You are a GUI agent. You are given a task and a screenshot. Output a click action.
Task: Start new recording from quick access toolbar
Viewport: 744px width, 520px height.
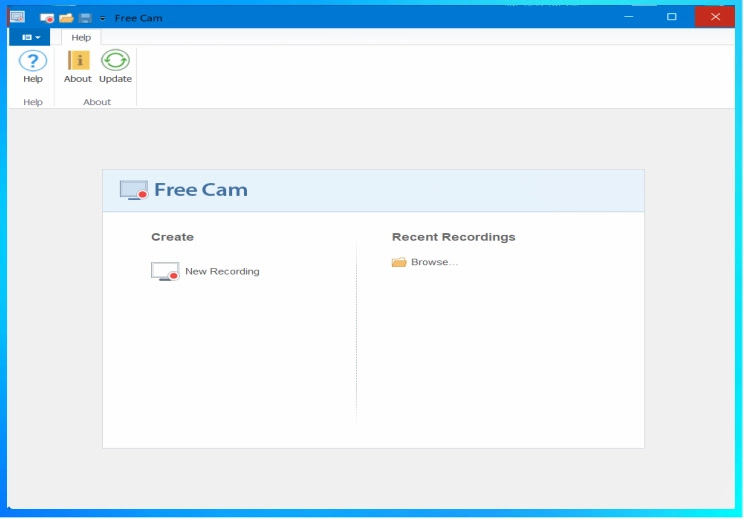[46, 18]
